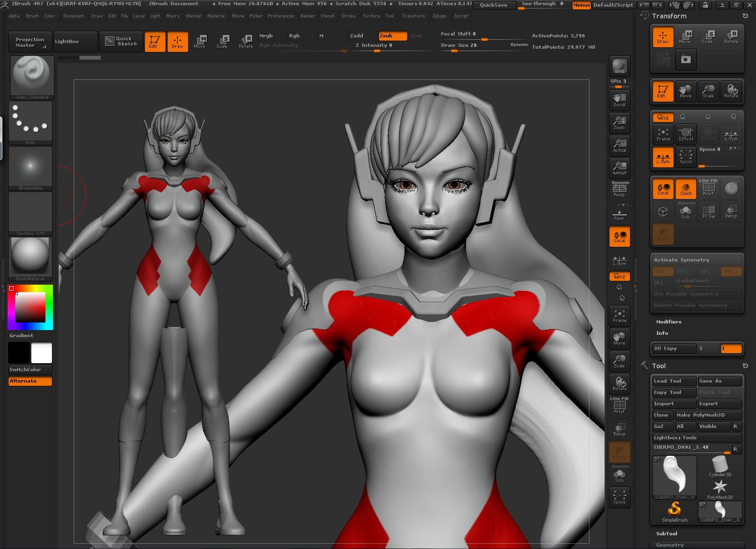Pick a color in the color picker
The width and height of the screenshot is (756, 549).
click(30, 307)
